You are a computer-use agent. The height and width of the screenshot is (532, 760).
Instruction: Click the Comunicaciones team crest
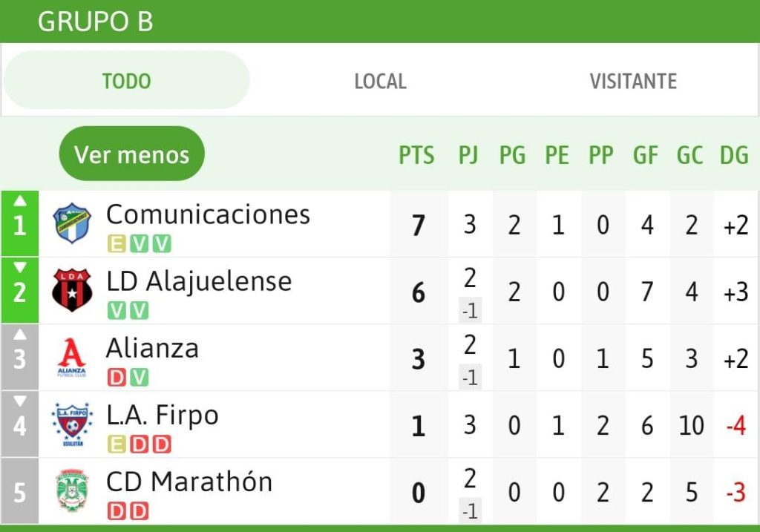coord(72,223)
